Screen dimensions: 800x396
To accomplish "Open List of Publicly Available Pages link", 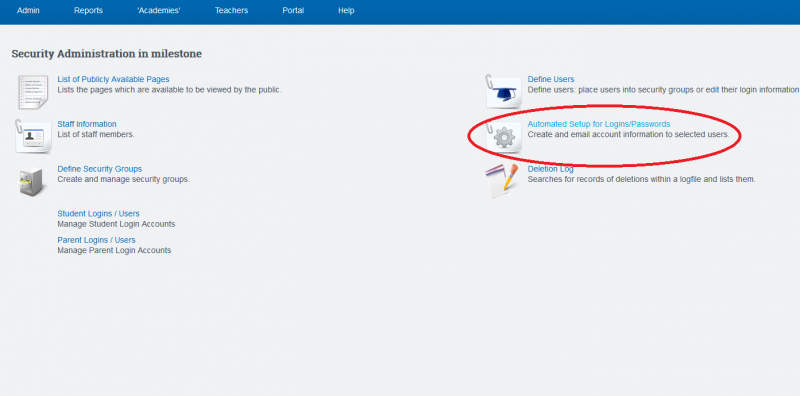I will (113, 80).
